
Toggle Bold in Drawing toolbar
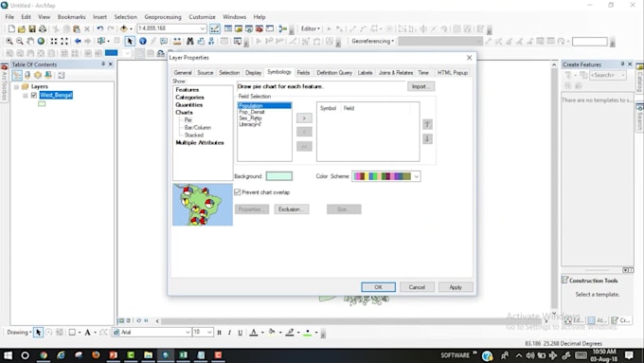point(219,332)
